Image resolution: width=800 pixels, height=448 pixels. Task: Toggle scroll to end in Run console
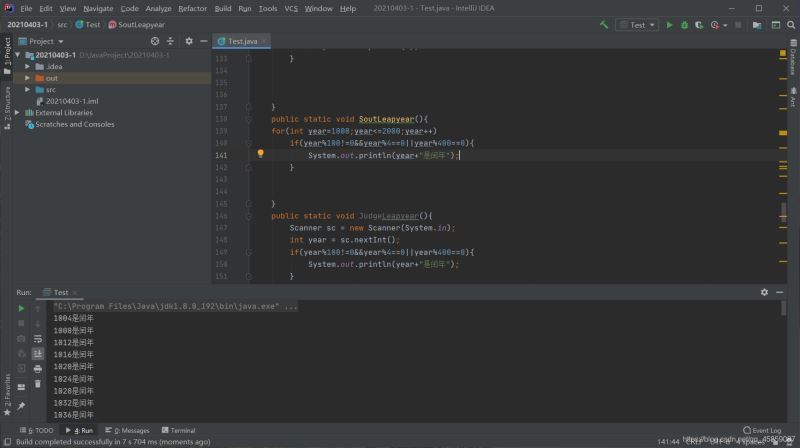(38, 353)
